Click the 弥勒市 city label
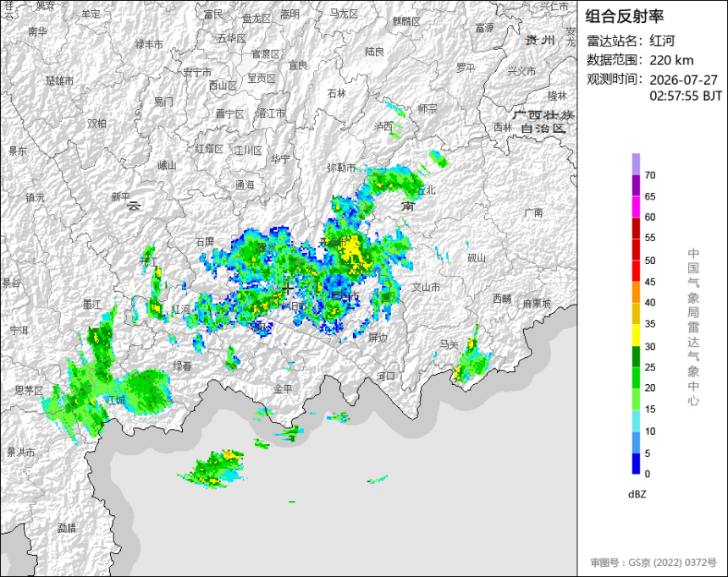 [x=341, y=168]
